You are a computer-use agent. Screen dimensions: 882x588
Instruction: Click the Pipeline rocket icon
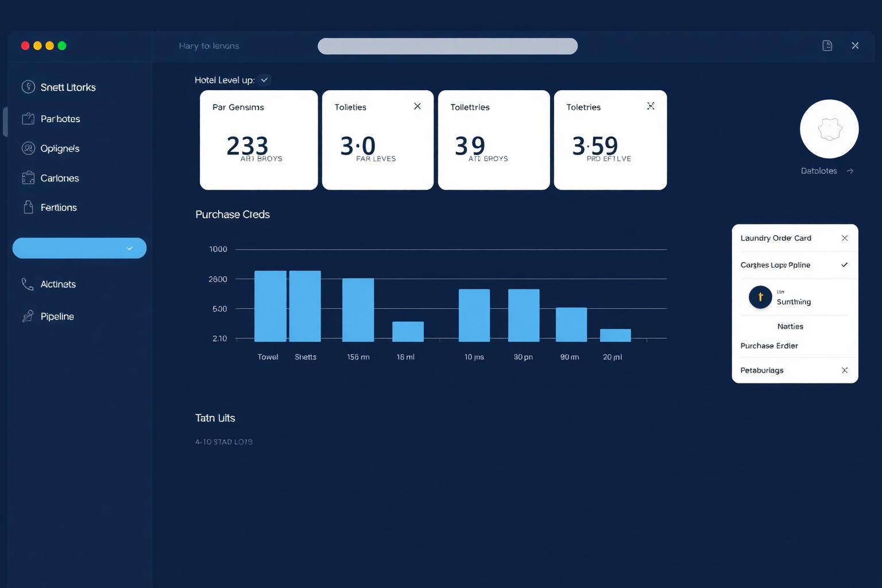click(x=28, y=316)
